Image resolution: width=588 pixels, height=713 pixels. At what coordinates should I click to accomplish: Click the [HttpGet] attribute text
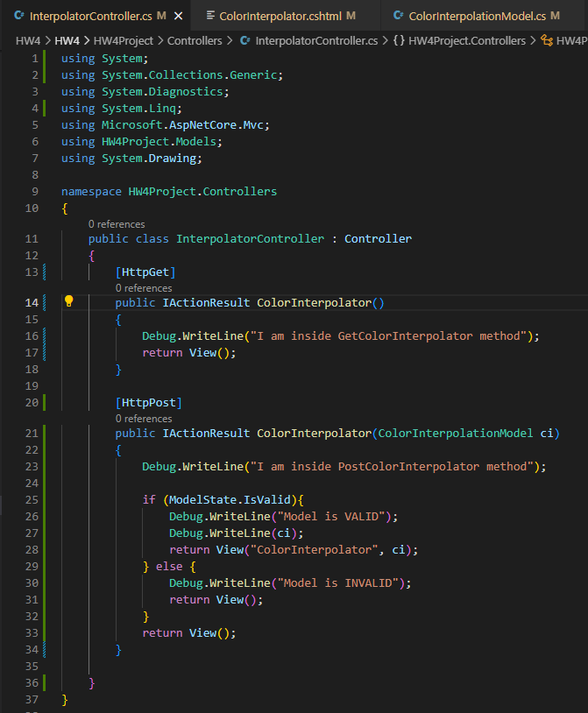point(145,272)
